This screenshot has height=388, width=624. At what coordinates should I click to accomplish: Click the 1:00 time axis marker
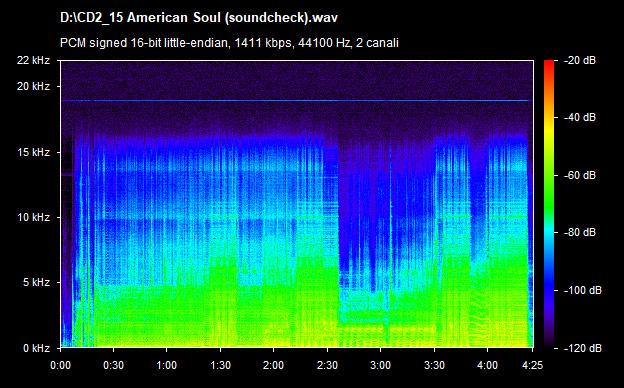pos(166,365)
